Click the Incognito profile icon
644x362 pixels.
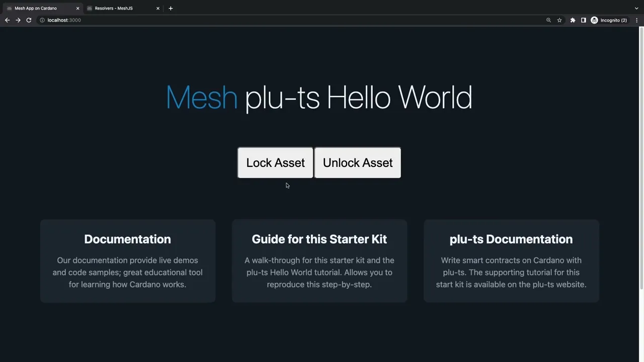594,20
